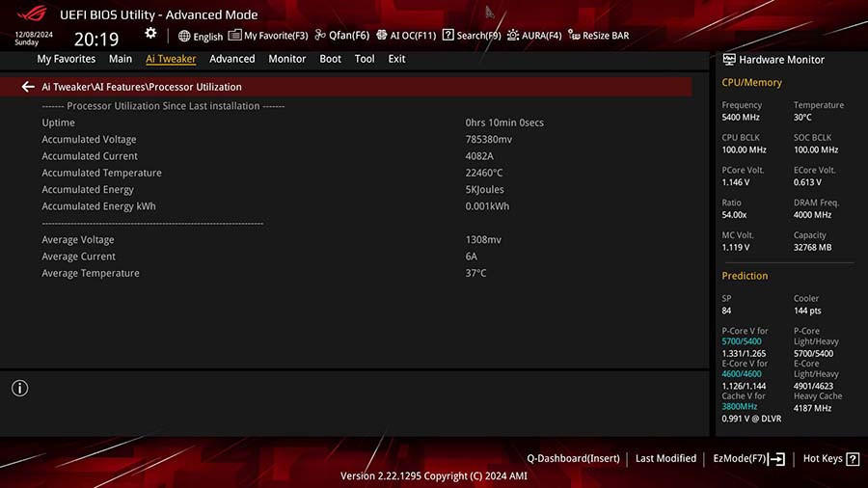Click the 5400 MHz frequency value

coord(740,118)
